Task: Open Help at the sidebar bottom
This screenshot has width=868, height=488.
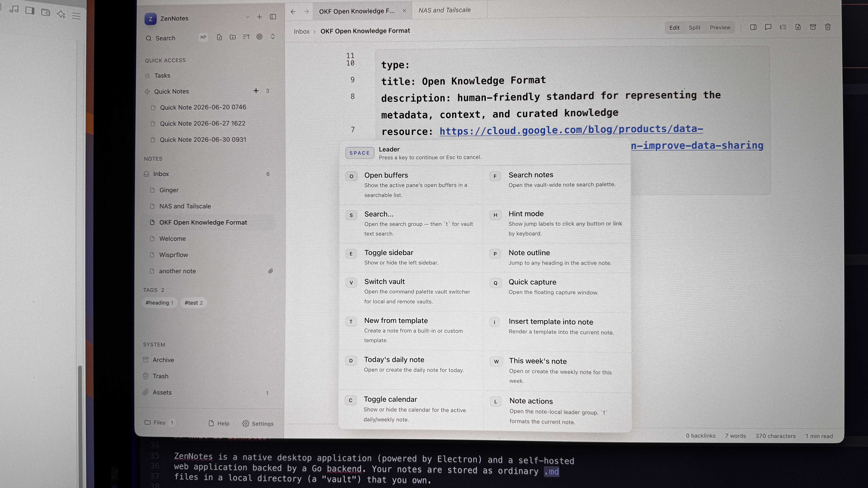Action: click(x=219, y=423)
